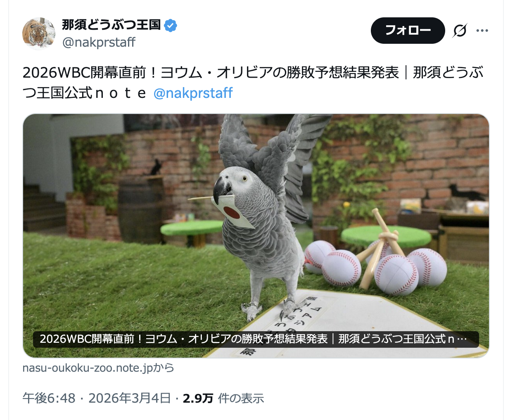Image resolution: width=522 pixels, height=420 pixels.
Task: Open the 2.9万 view count
Action: 198,398
